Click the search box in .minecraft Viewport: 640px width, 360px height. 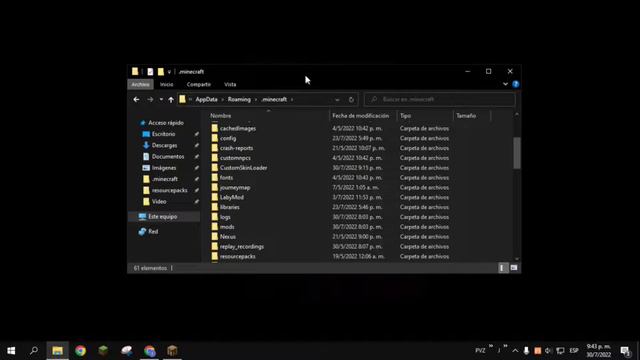click(440, 100)
